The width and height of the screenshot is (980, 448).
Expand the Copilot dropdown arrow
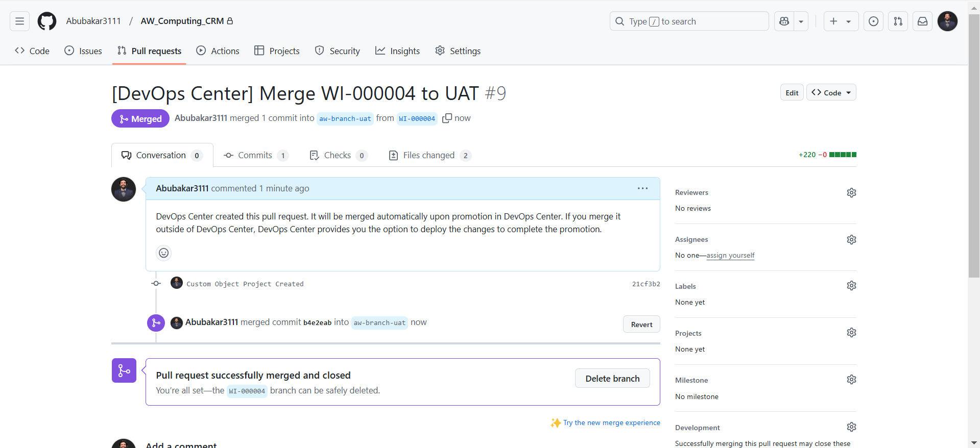[x=801, y=21]
